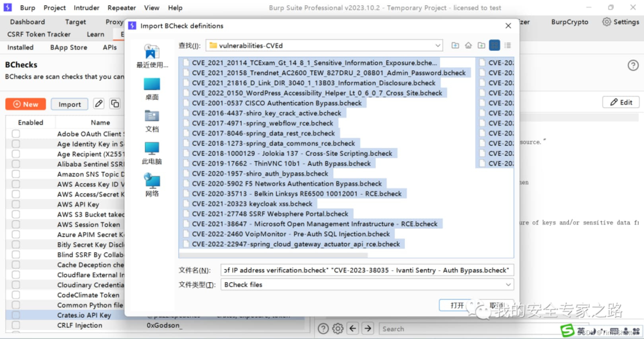Enable the CRLF Injection checkbox
This screenshot has width=644, height=339.
(16, 325)
